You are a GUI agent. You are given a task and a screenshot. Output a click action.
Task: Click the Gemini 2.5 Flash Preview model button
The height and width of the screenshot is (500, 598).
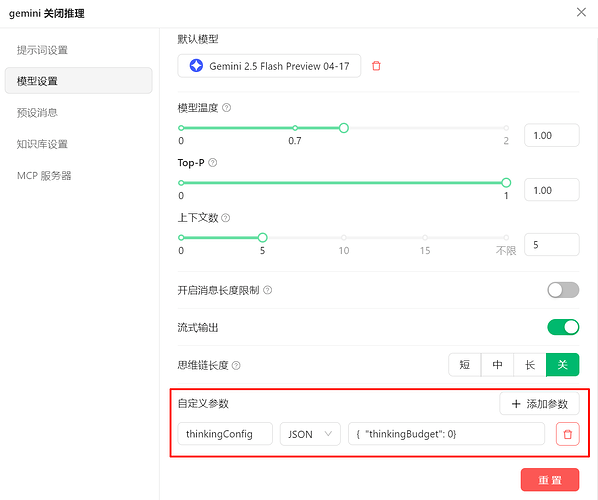(269, 66)
